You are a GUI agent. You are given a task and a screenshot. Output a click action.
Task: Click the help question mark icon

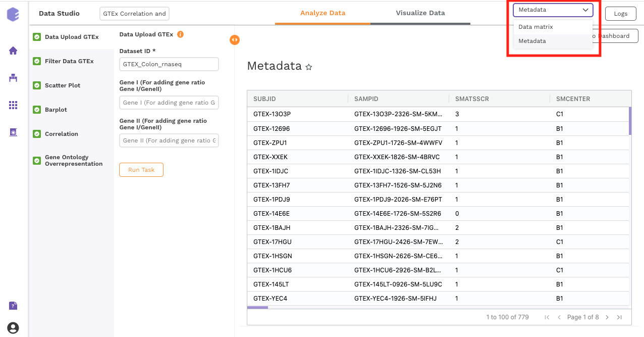tap(13, 306)
